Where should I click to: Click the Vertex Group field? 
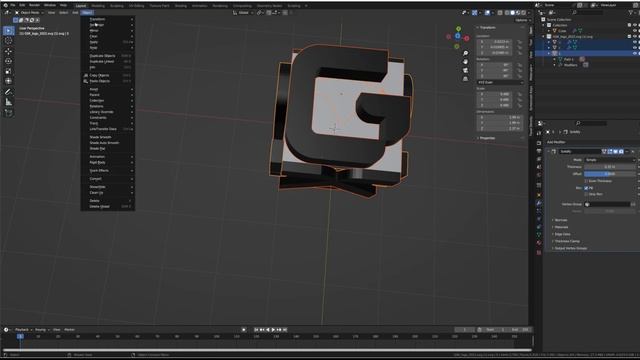607,204
